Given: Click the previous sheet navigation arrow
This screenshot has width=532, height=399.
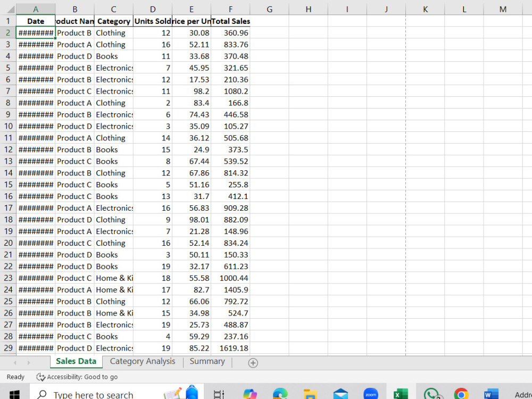Looking at the screenshot, I should point(15,363).
